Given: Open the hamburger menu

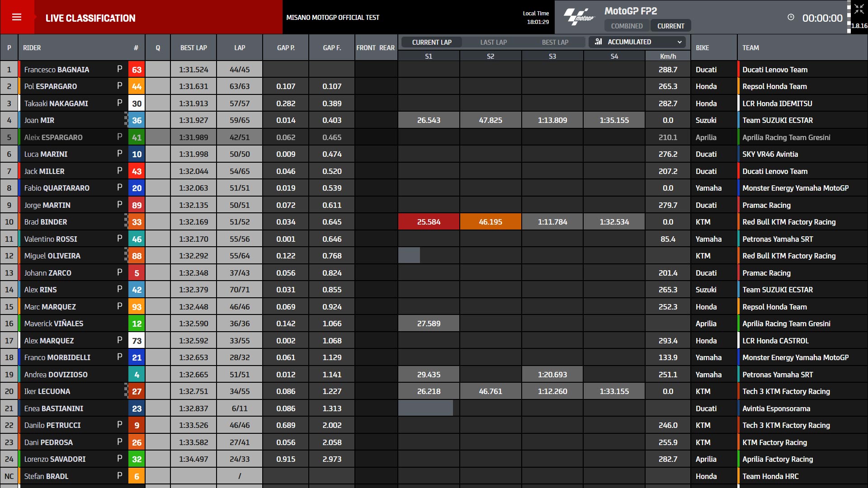Looking at the screenshot, I should 17,17.
